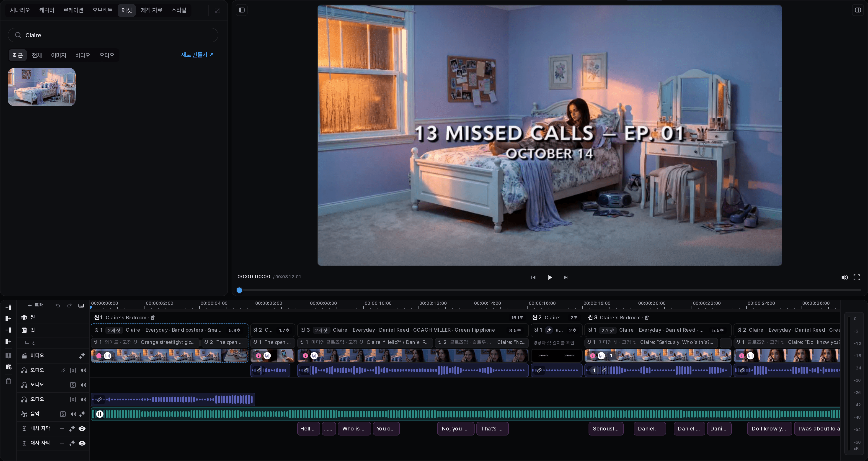Click the AI sparkle icon on the 비디오 track
Screen dimensions: 868x461
(x=82, y=356)
